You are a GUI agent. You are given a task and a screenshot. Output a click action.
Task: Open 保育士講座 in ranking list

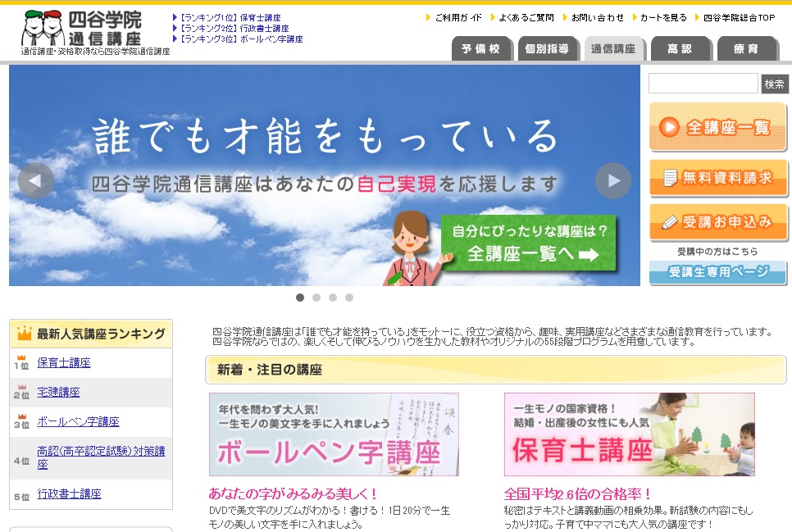tap(64, 362)
